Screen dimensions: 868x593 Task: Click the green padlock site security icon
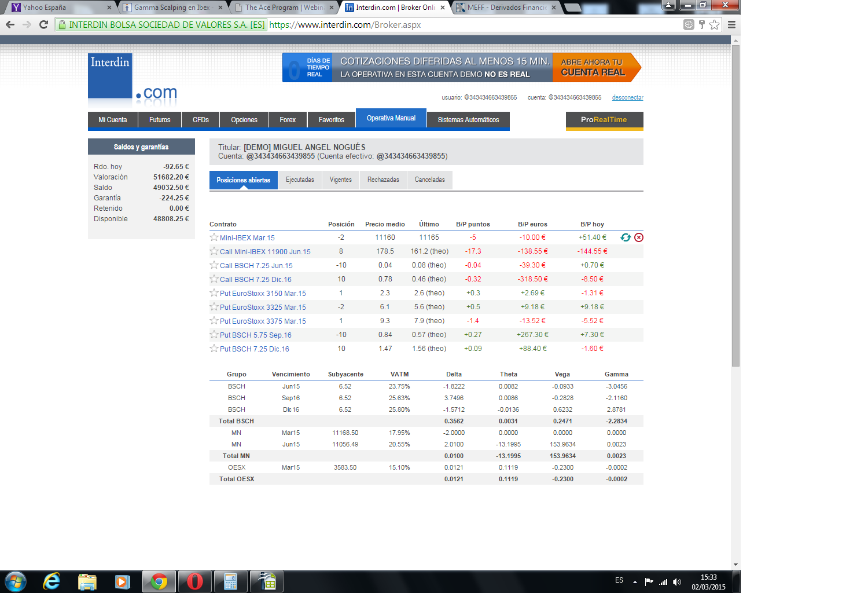click(62, 25)
